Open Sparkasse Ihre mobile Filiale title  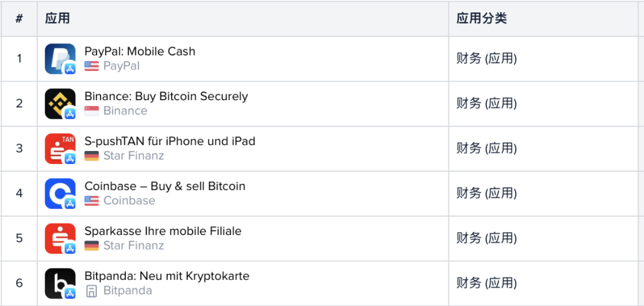(163, 231)
